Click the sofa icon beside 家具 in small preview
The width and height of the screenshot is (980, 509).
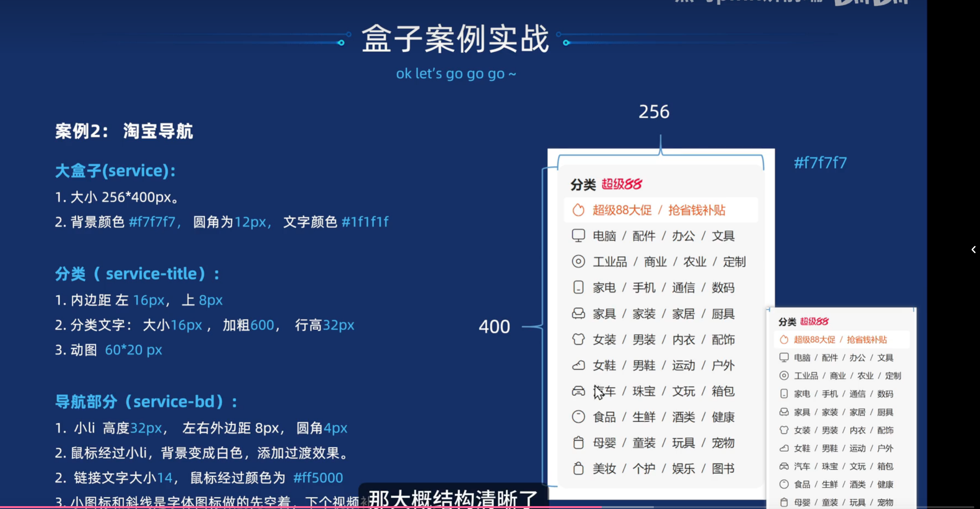pos(784,412)
